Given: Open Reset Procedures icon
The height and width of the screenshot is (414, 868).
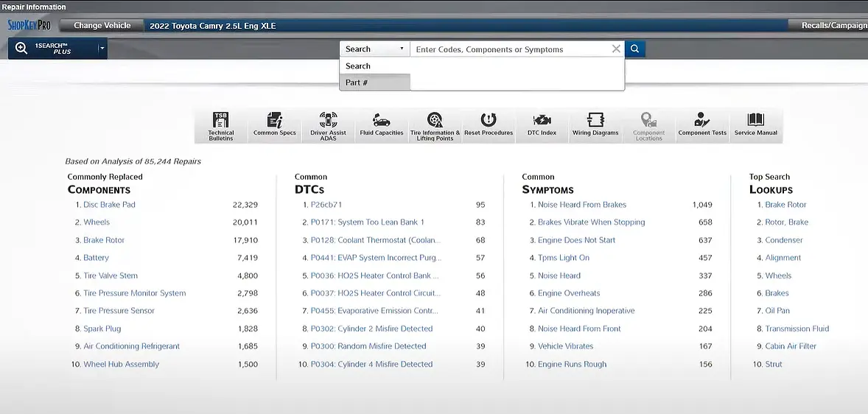Looking at the screenshot, I should pyautogui.click(x=488, y=125).
